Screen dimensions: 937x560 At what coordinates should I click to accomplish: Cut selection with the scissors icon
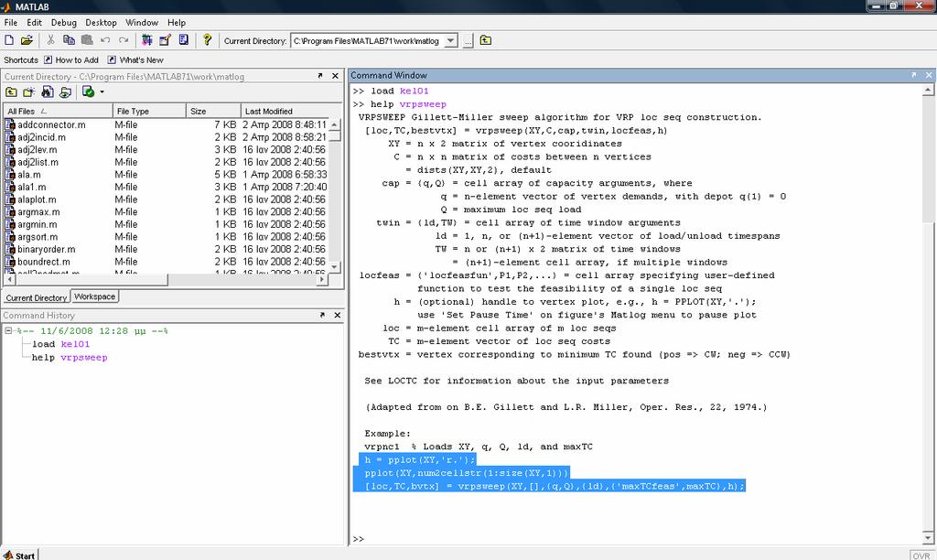tap(51, 40)
